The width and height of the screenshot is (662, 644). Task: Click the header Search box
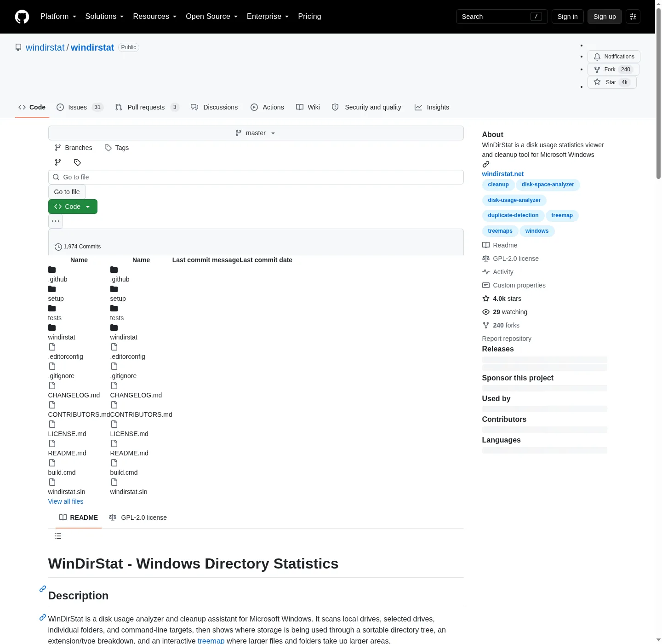coord(502,17)
